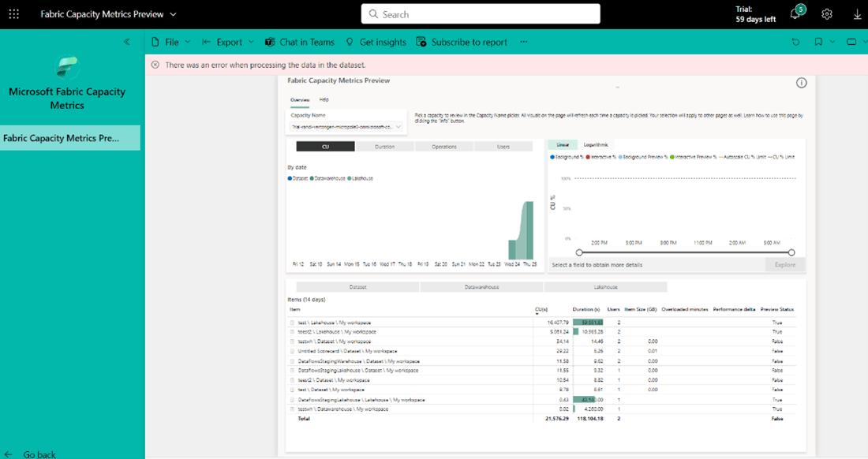
Task: Open the notifications bell
Action: tap(795, 14)
